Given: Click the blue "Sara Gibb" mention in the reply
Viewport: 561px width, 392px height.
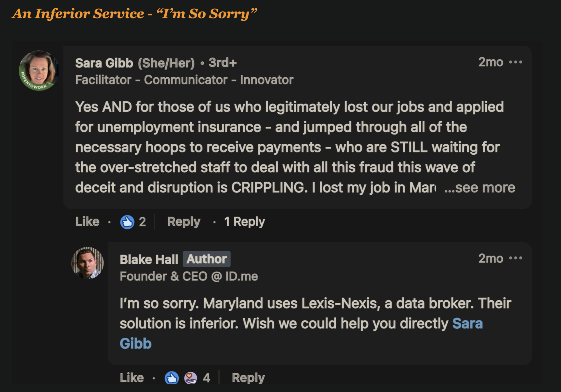Looking at the screenshot, I should click(467, 324).
